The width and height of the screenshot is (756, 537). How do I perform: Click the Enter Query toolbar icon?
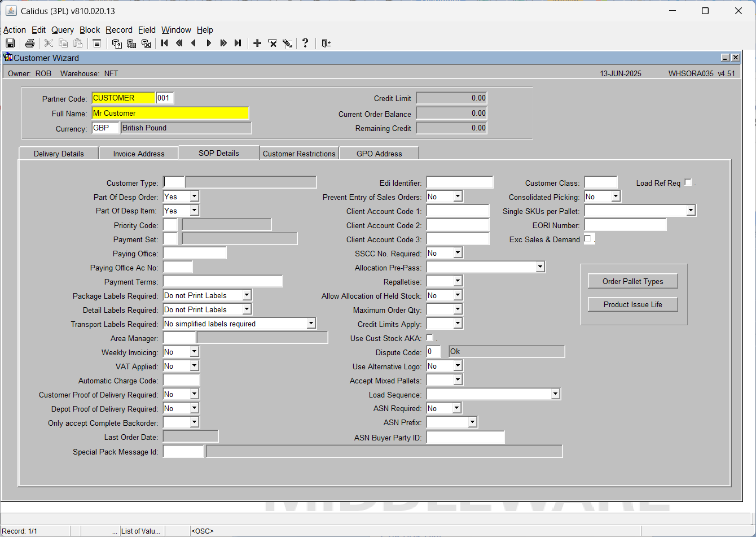tap(117, 43)
